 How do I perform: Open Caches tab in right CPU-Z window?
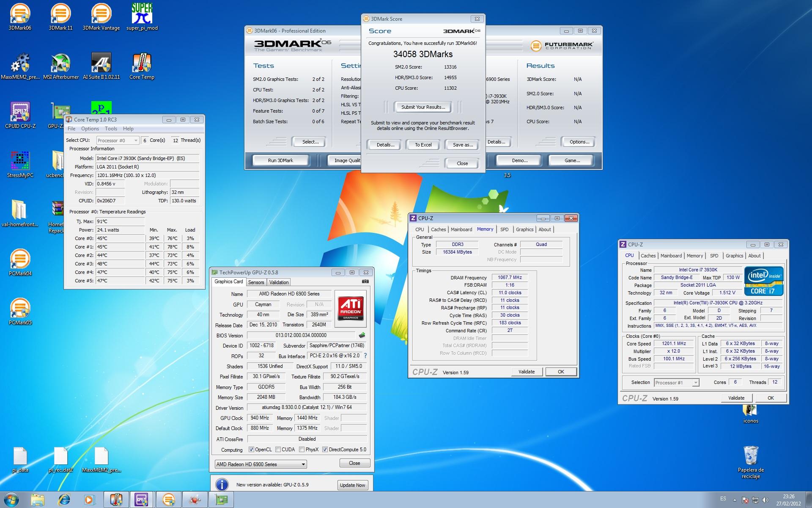click(648, 256)
